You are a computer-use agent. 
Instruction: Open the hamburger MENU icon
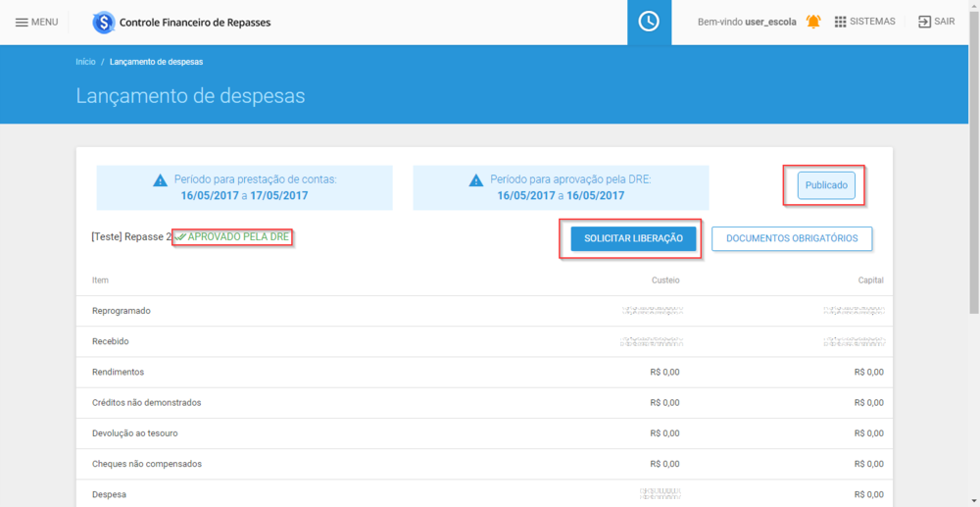click(x=22, y=23)
